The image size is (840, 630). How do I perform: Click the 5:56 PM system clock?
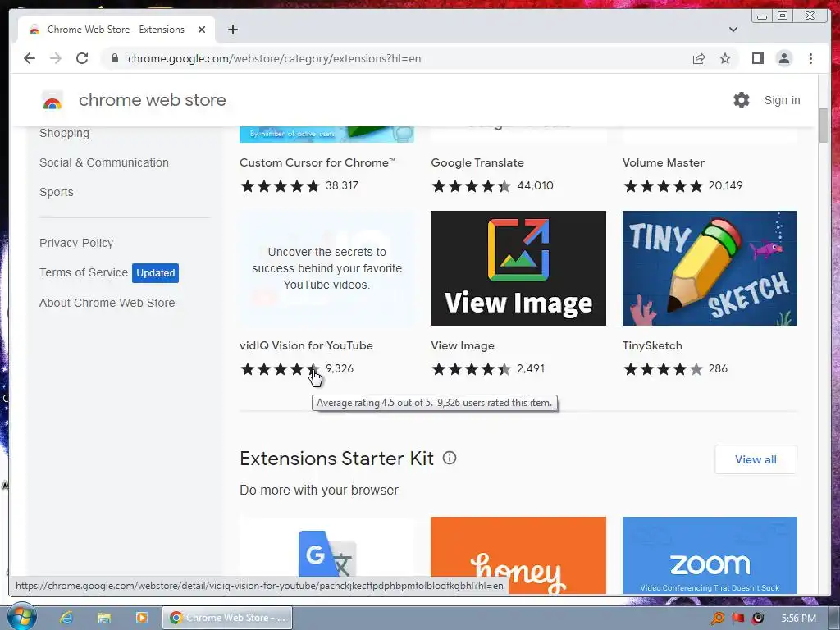[798, 619]
